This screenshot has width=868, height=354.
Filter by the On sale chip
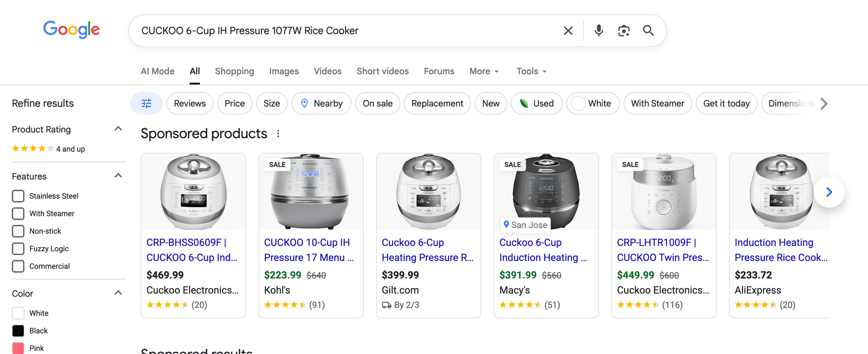377,104
